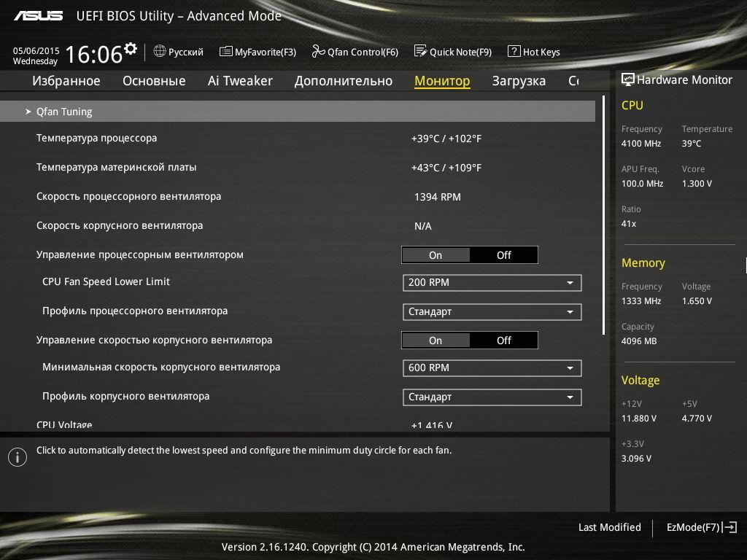This screenshot has height=560, width=747.
Task: Open Quick Note(F9) notepad icon
Action: coord(420,52)
